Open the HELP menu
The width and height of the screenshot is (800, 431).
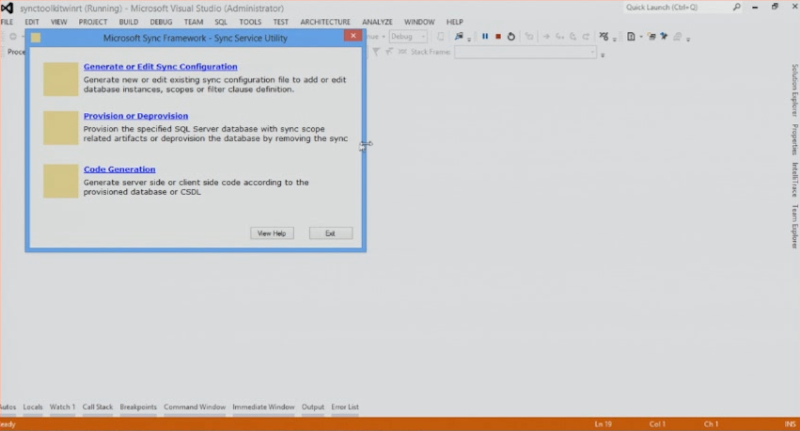click(x=455, y=22)
